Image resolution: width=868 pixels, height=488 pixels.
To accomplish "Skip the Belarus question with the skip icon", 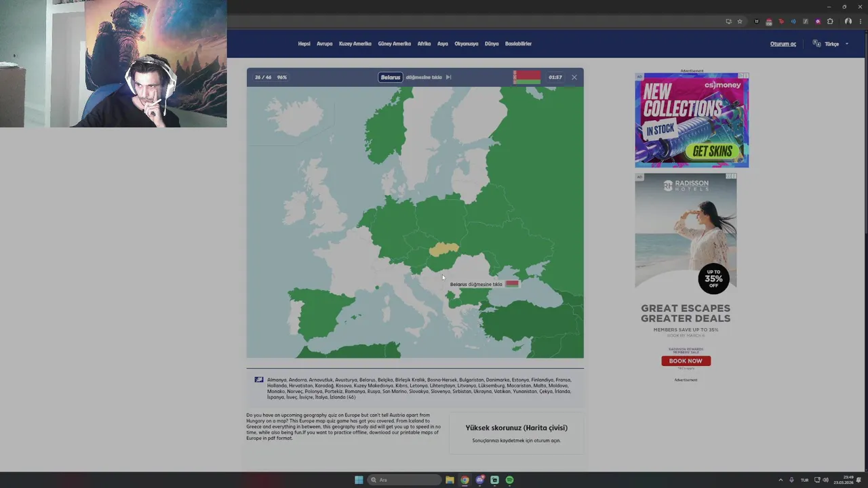I will [448, 77].
